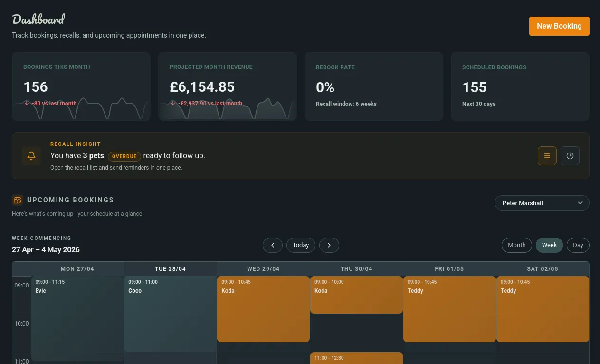Viewport: 600px width, 364px height.
Task: Switch calendar to Day view
Action: point(578,245)
